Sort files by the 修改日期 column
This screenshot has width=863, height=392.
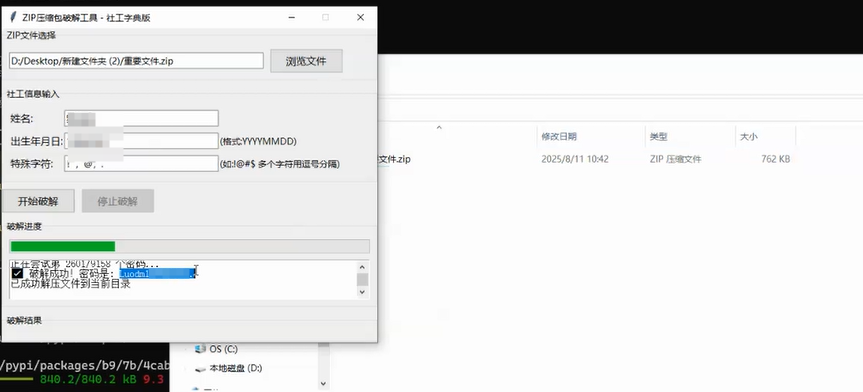click(559, 137)
